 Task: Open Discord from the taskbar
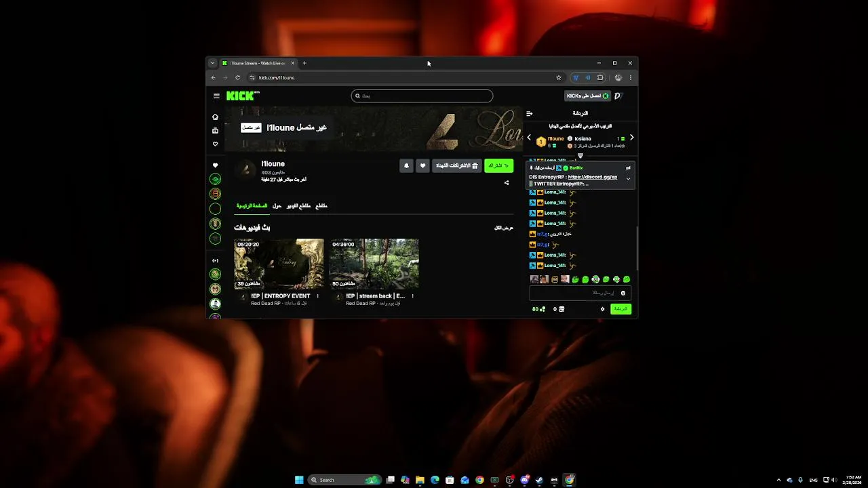pos(525,480)
